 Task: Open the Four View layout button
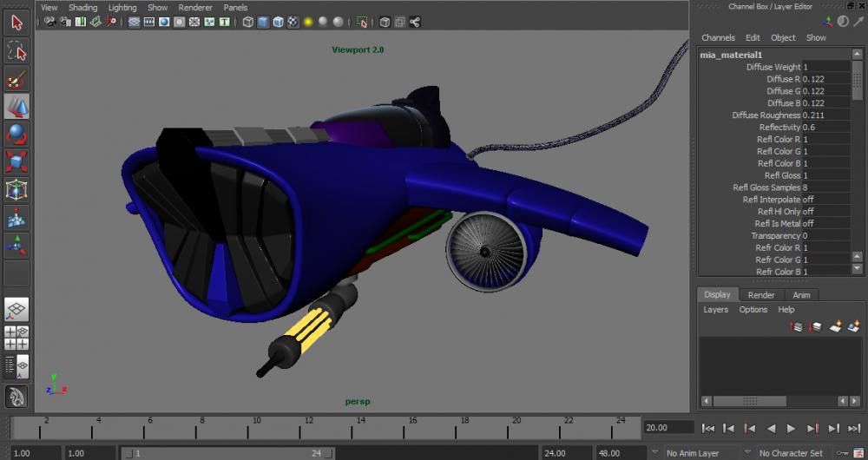(x=16, y=338)
